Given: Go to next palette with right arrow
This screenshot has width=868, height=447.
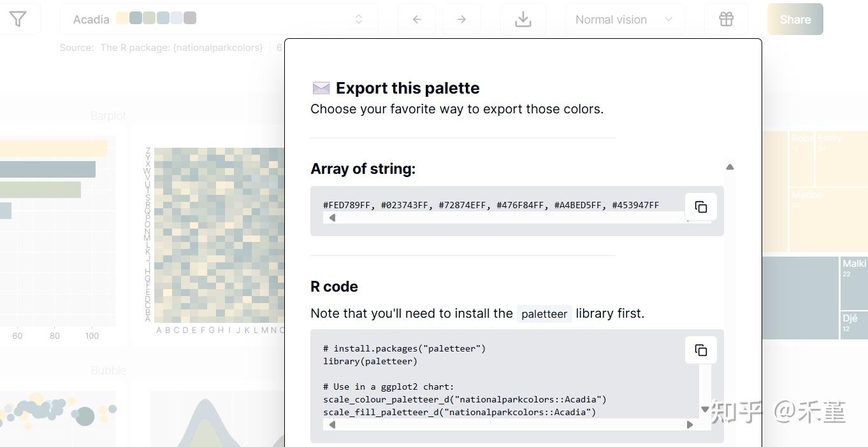Looking at the screenshot, I should (461, 20).
